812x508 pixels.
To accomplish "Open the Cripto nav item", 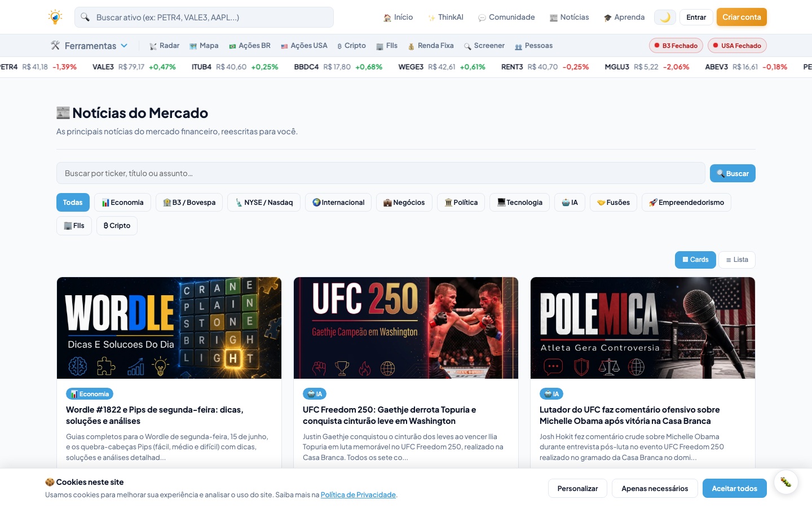I will click(351, 46).
